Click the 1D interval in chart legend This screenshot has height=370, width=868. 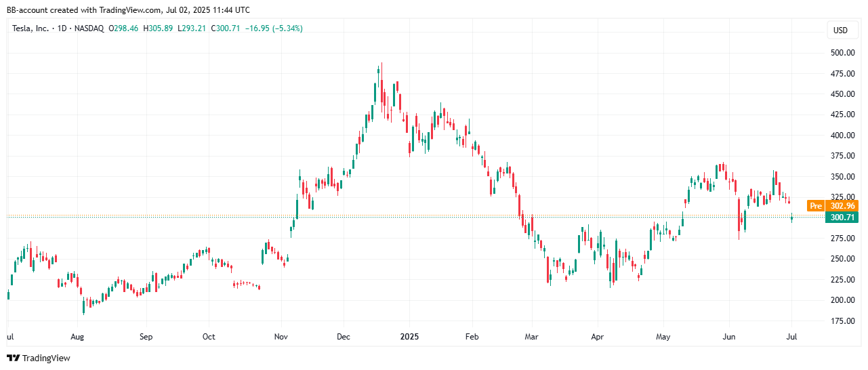coord(62,28)
